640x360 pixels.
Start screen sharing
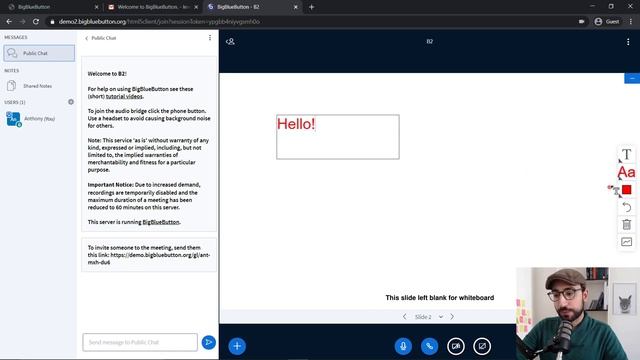(x=482, y=346)
